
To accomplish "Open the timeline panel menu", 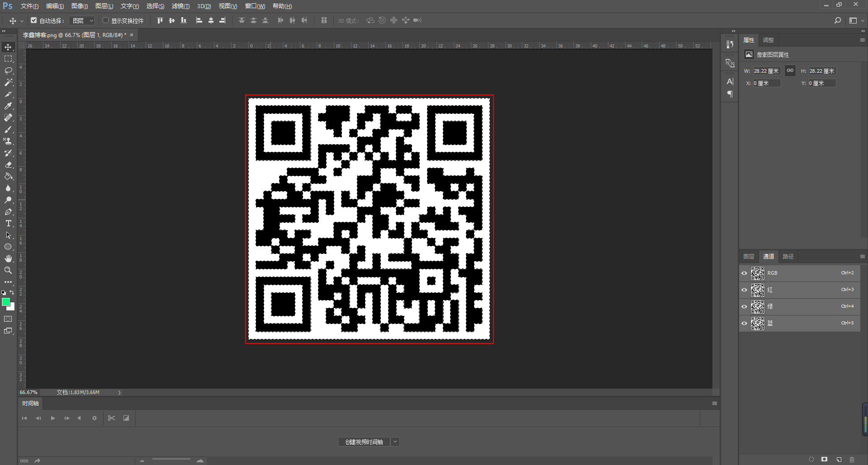I will 715,403.
